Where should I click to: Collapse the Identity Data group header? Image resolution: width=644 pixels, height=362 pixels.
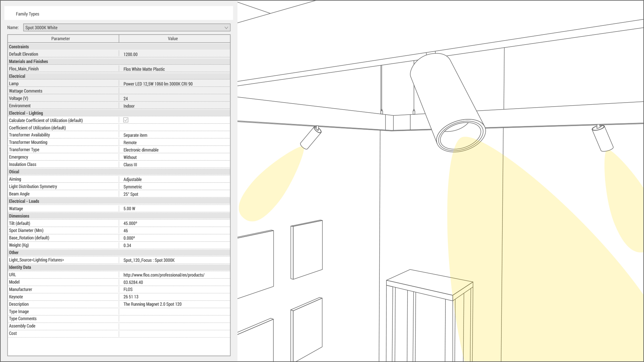20,267
